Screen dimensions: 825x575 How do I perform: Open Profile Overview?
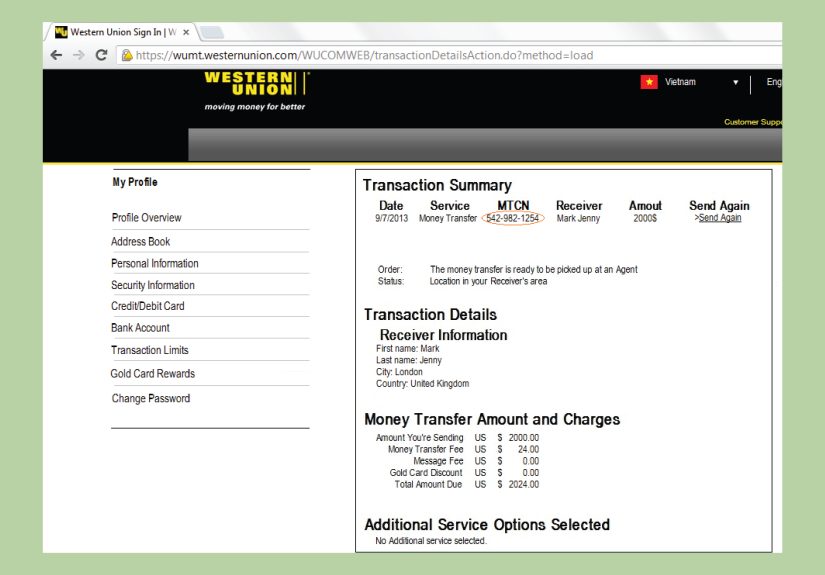(146, 218)
